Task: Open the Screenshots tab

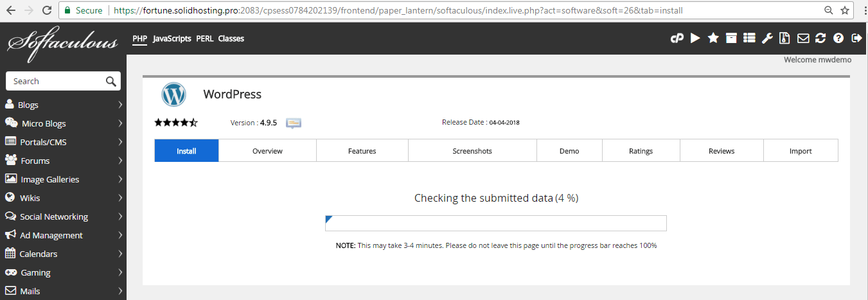Action: [472, 151]
